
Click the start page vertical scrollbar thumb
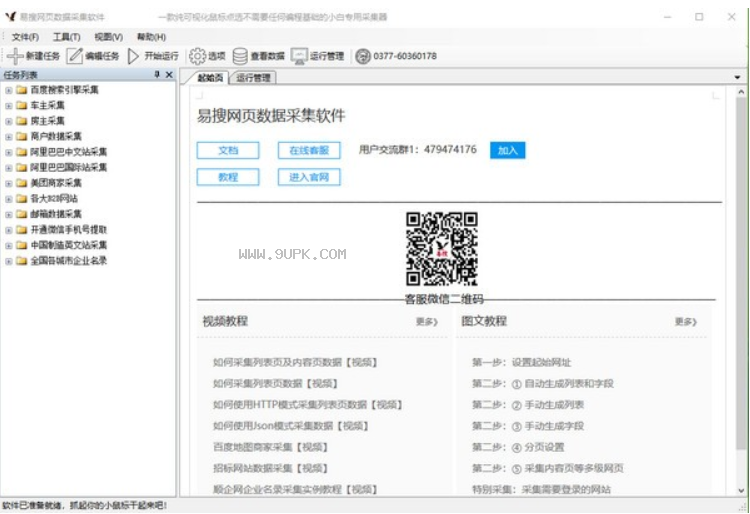[x=741, y=273]
